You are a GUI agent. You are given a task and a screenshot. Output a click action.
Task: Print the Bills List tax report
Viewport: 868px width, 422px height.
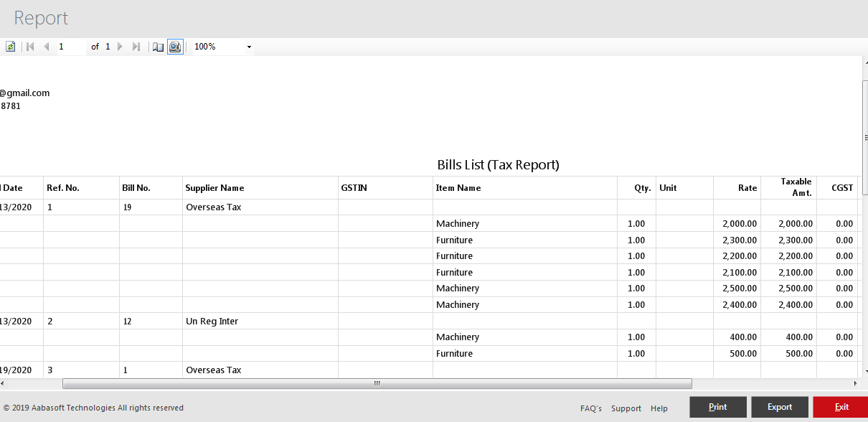tap(717, 406)
